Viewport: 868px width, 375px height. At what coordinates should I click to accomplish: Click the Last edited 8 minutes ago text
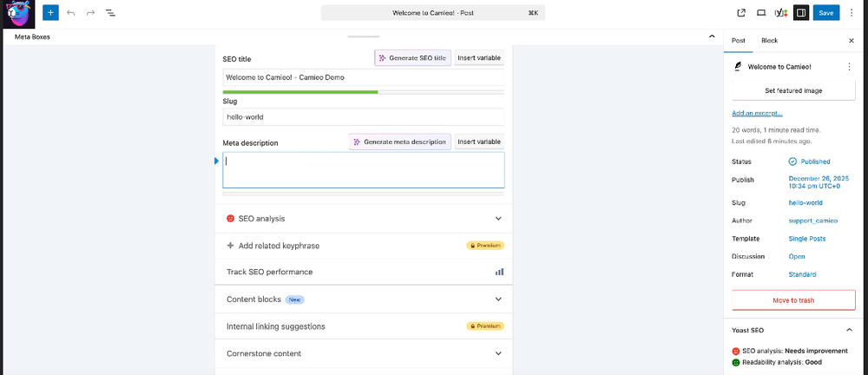[x=772, y=141]
